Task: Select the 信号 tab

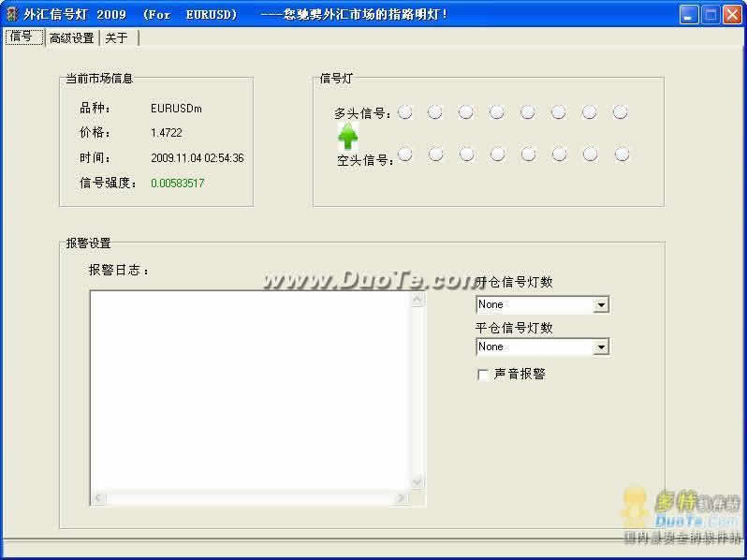Action: click(22, 37)
